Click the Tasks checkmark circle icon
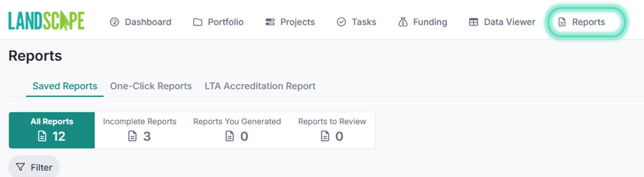644x177 pixels. (341, 22)
